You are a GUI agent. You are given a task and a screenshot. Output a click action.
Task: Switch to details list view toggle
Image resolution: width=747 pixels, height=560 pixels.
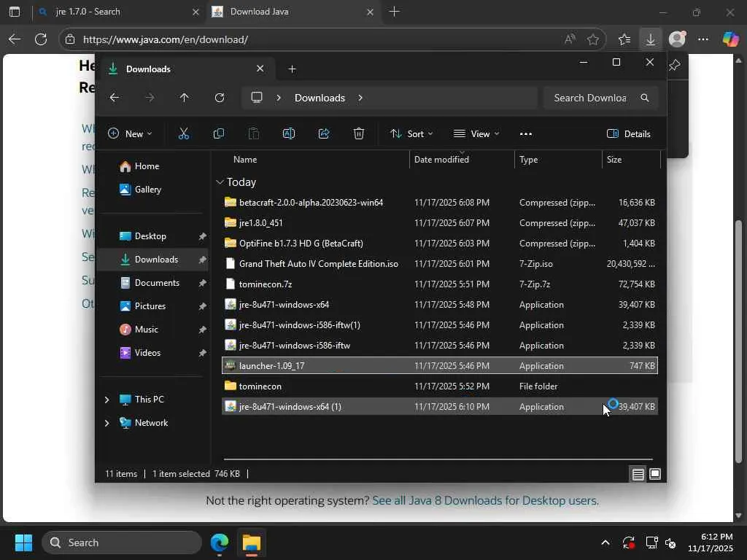[638, 474]
